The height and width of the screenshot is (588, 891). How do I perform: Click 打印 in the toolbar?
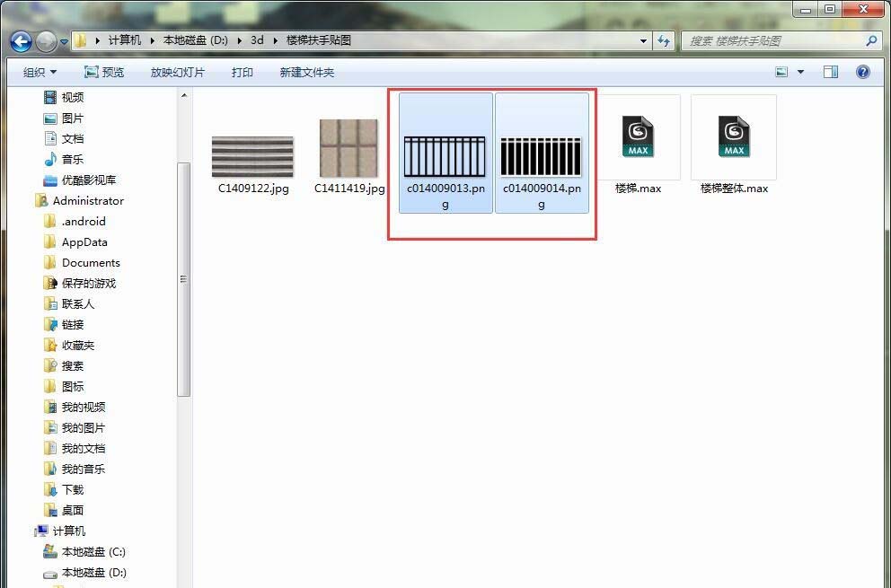243,72
